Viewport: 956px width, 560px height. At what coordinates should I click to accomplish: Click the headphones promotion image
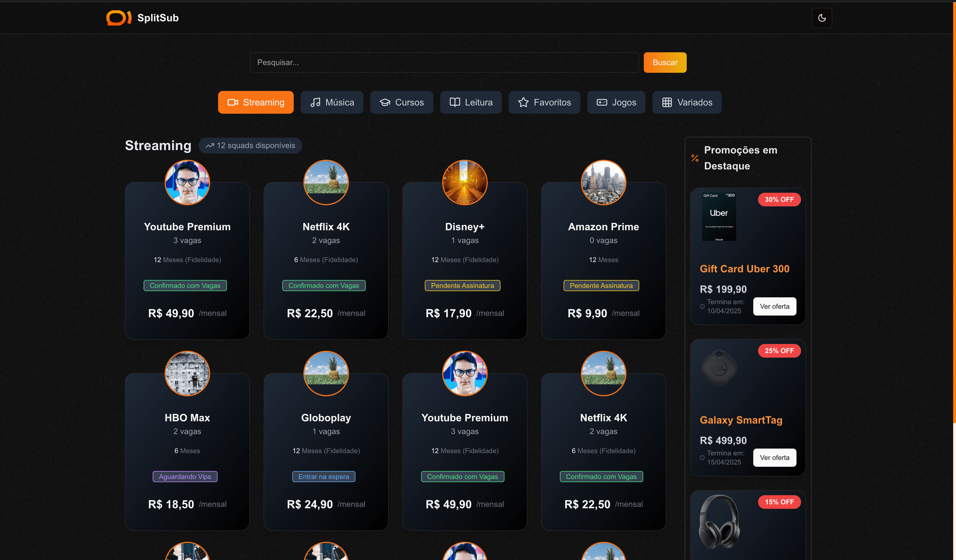click(x=719, y=522)
